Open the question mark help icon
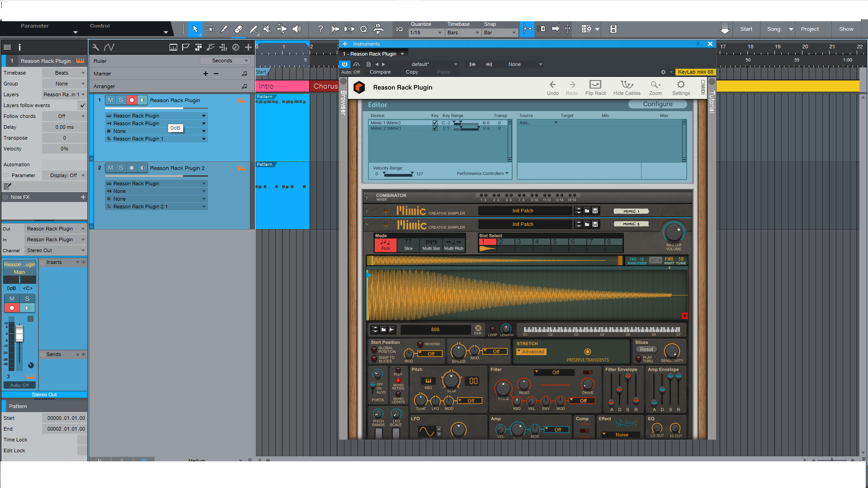 pyautogui.click(x=320, y=29)
